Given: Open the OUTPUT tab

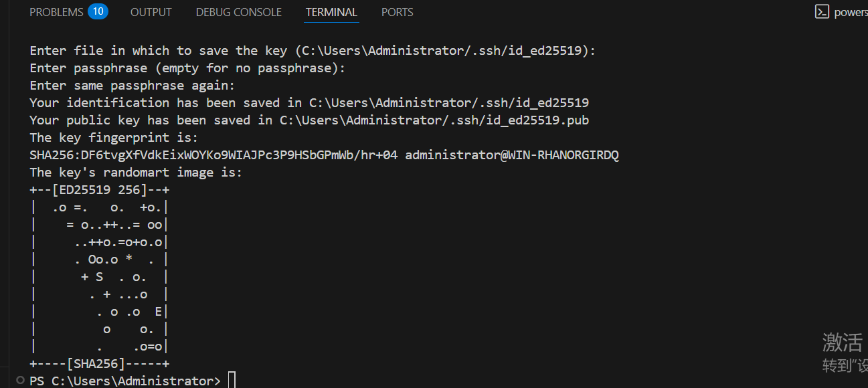Looking at the screenshot, I should 151,11.
